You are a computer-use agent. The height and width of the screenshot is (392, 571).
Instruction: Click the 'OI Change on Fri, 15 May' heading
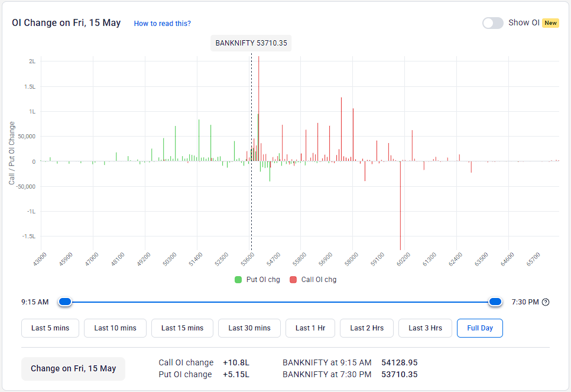[66, 22]
